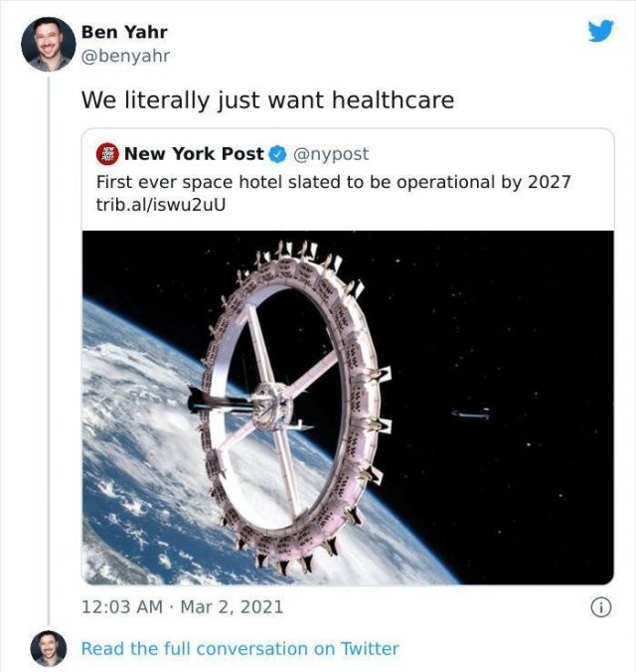The width and height of the screenshot is (636, 672).
Task: Click the quoted space hotel headline text
Action: (334, 182)
